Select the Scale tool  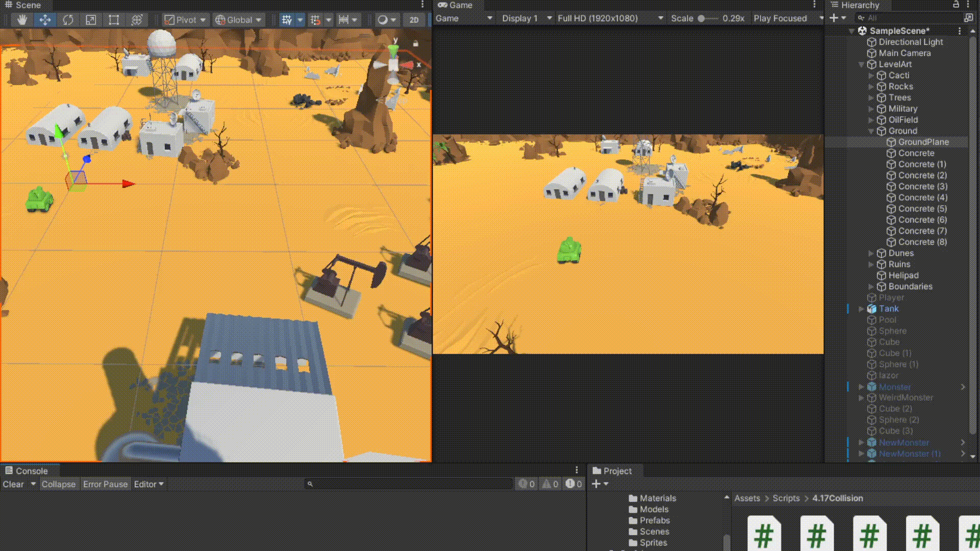click(91, 20)
